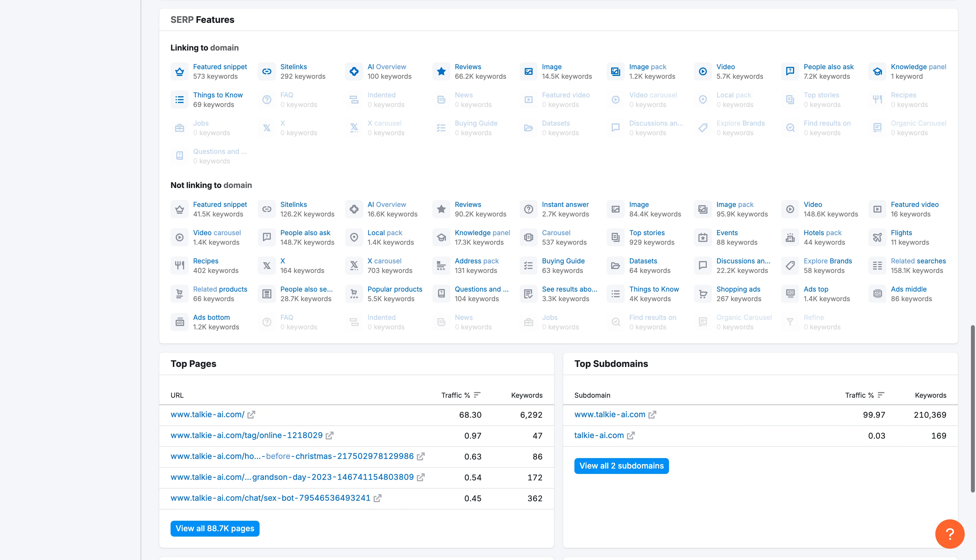976x560 pixels.
Task: Click the Related searches icon with 158.1K keywords
Action: pyautogui.click(x=877, y=265)
